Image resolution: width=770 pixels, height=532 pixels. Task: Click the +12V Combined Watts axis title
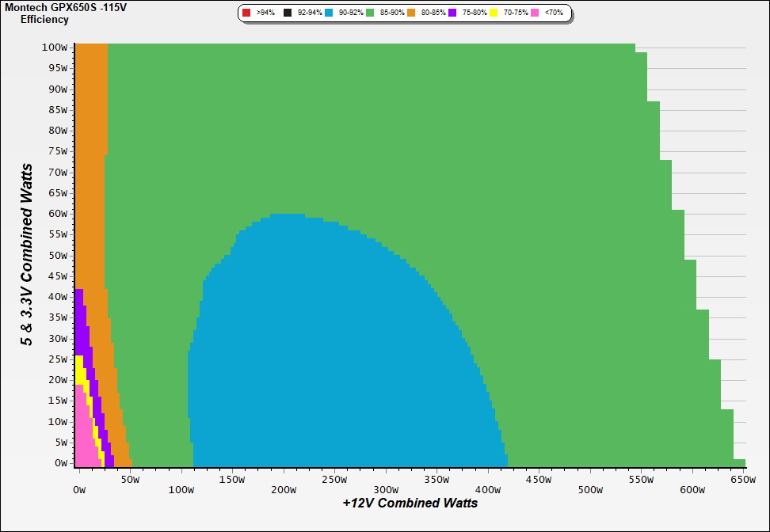tap(410, 503)
